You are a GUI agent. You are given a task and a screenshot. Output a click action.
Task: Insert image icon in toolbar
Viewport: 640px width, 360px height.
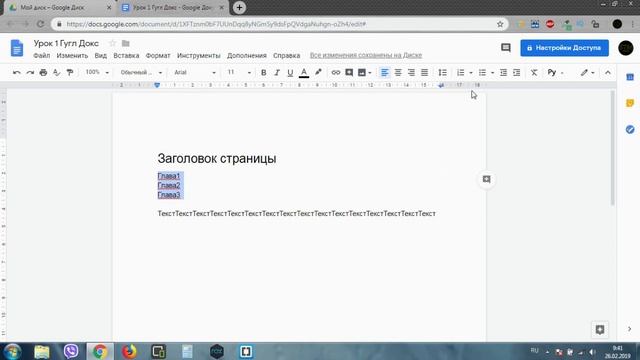click(x=362, y=73)
